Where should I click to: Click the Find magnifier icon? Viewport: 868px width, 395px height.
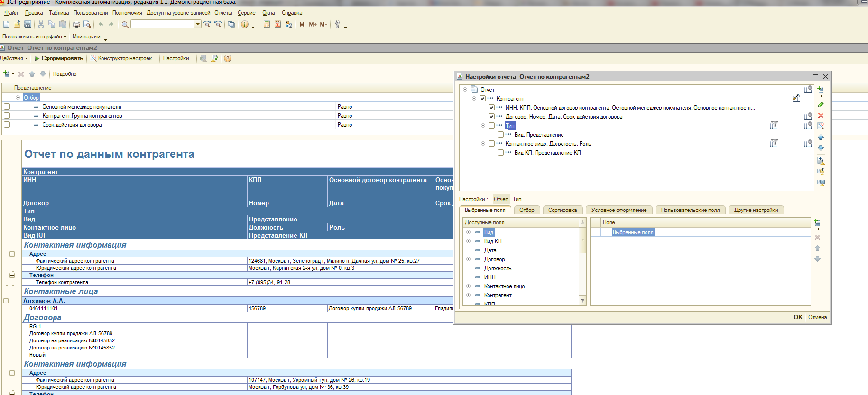tap(125, 24)
